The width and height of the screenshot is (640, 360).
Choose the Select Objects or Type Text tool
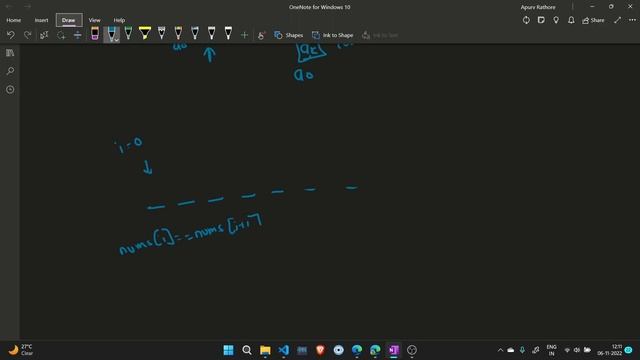(x=44, y=35)
